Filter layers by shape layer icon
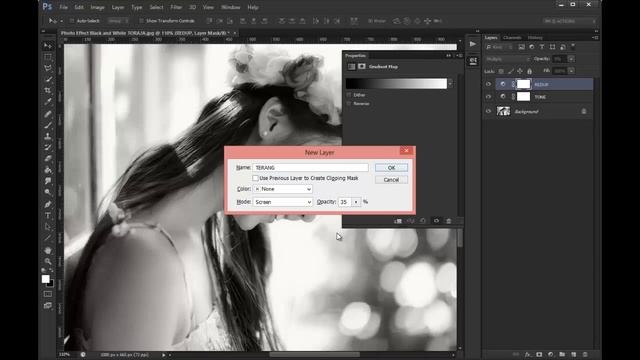This screenshot has height=360, width=640. tap(552, 47)
